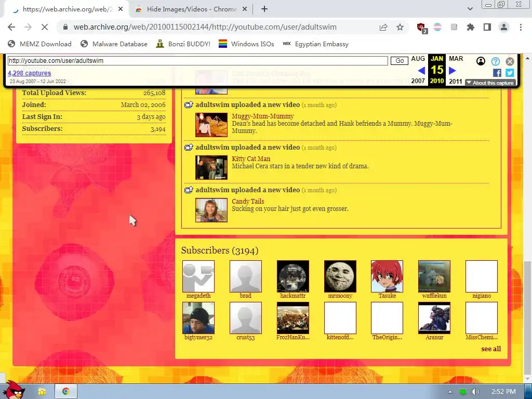Click the Candy Tails video thumbnail
This screenshot has width=532, height=399.
(x=211, y=210)
